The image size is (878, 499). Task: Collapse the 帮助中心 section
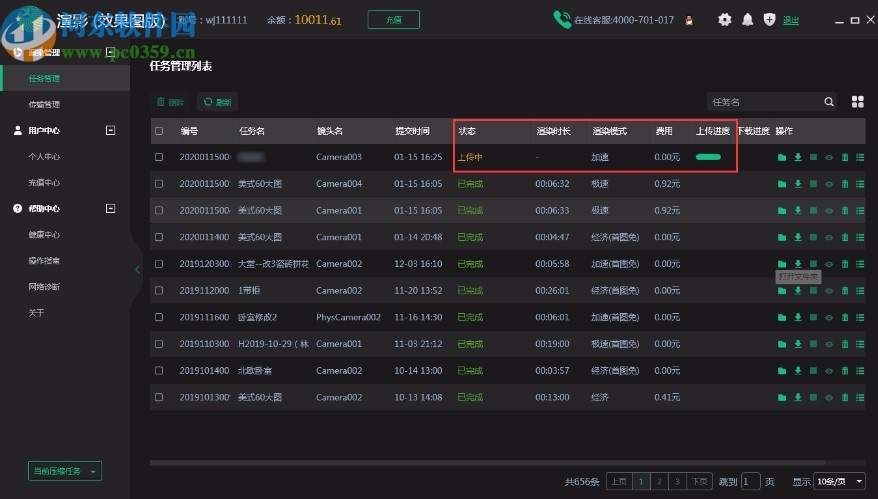tap(110, 208)
